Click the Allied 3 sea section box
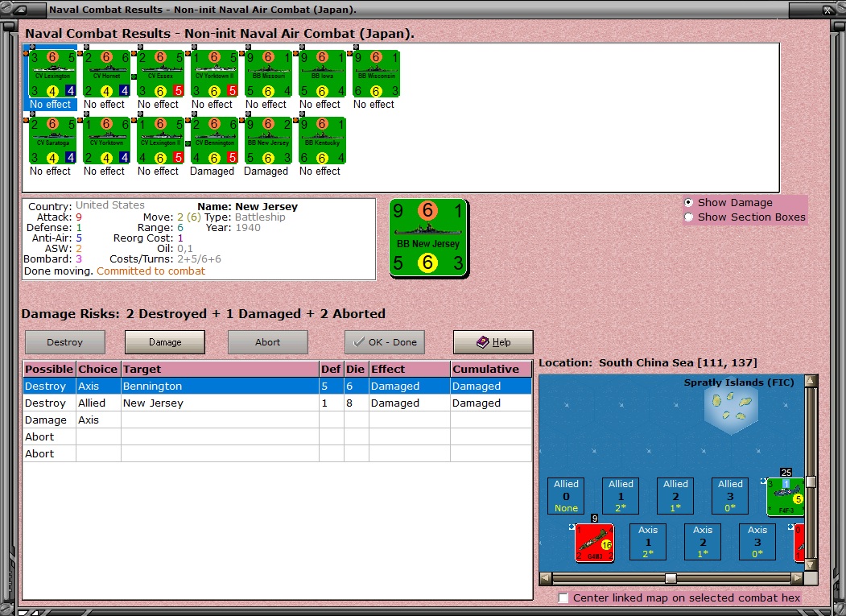 click(730, 495)
